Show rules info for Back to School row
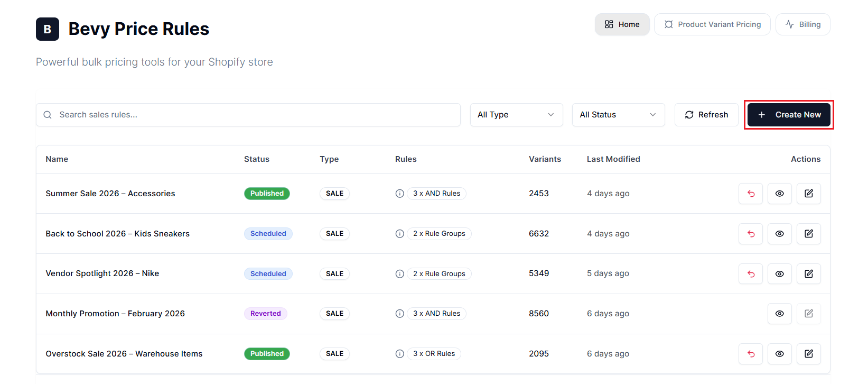 (400, 234)
